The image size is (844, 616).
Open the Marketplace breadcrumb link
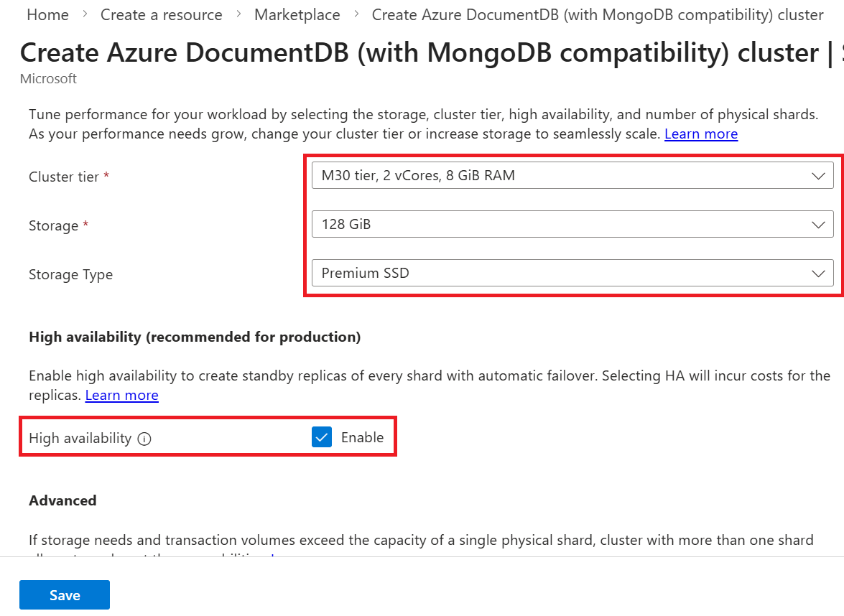coord(297,14)
